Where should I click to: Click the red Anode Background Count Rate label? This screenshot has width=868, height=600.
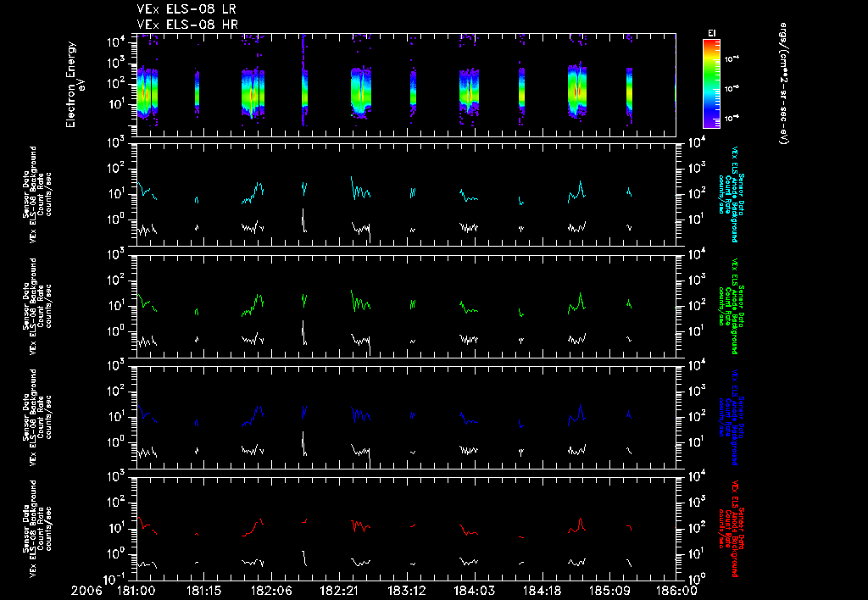(732, 529)
